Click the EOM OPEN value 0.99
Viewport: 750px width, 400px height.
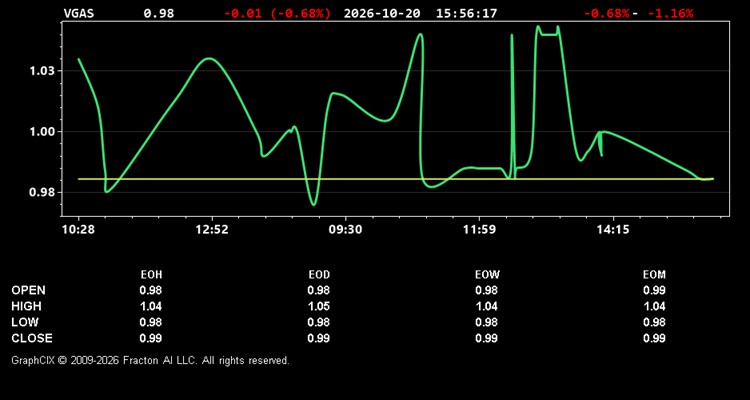654,290
